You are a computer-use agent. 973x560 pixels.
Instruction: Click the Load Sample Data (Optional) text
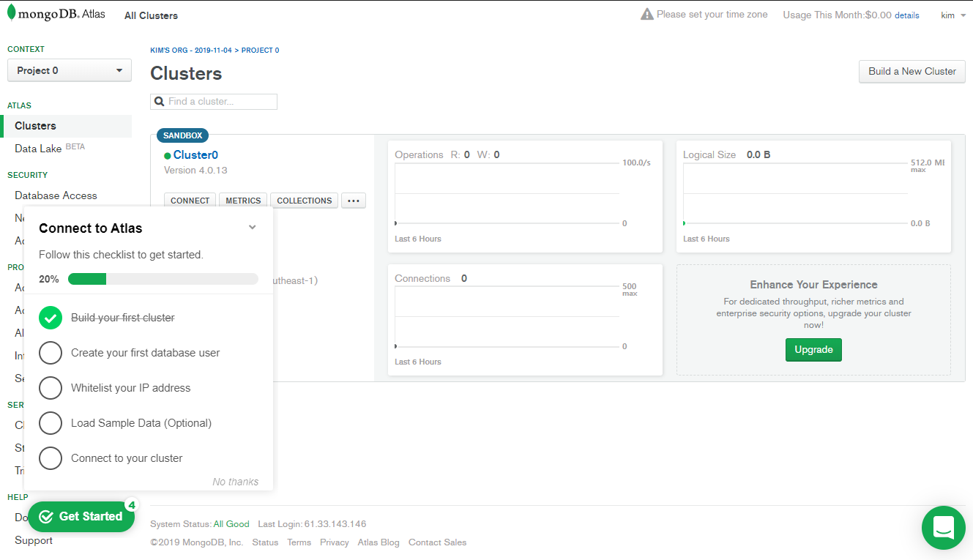[x=141, y=423]
